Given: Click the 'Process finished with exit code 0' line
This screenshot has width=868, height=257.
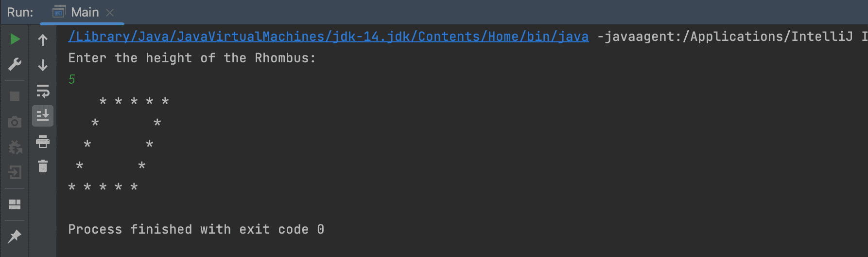Looking at the screenshot, I should 196,229.
